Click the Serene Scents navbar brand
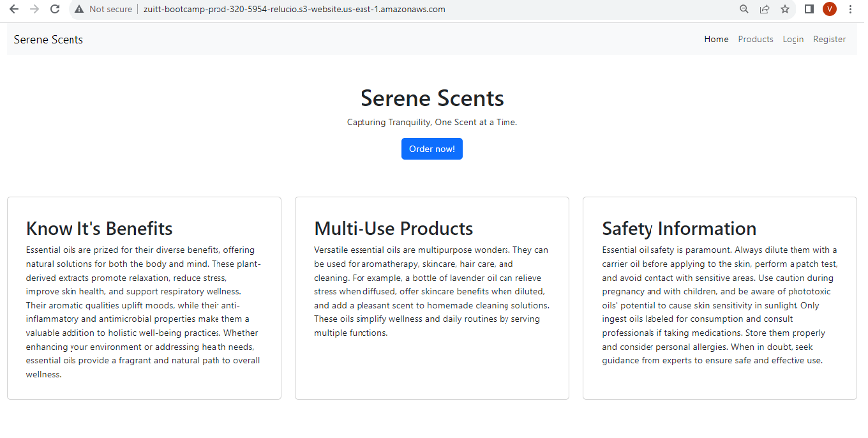 49,40
